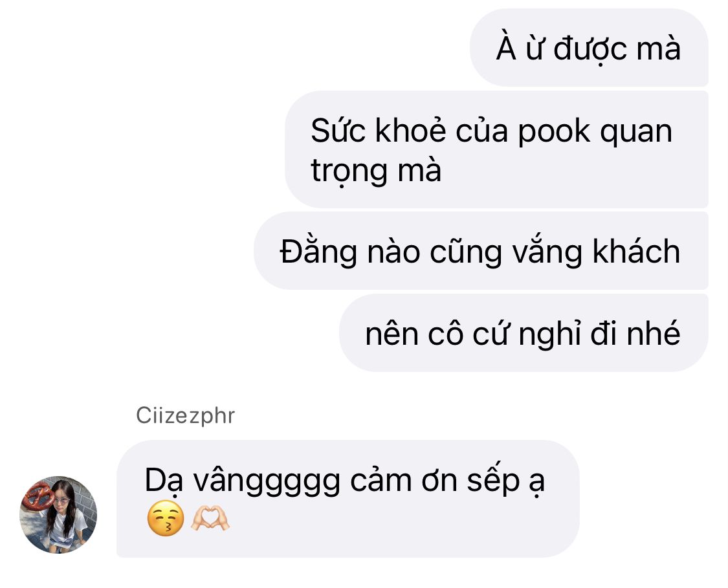Select the 'Đằng nào cũng vắng khách' message

click(x=481, y=250)
